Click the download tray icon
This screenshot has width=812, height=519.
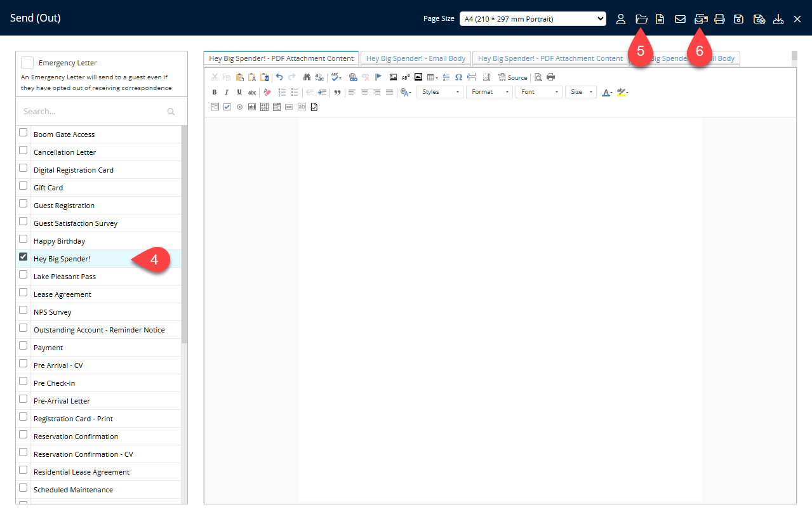(778, 19)
